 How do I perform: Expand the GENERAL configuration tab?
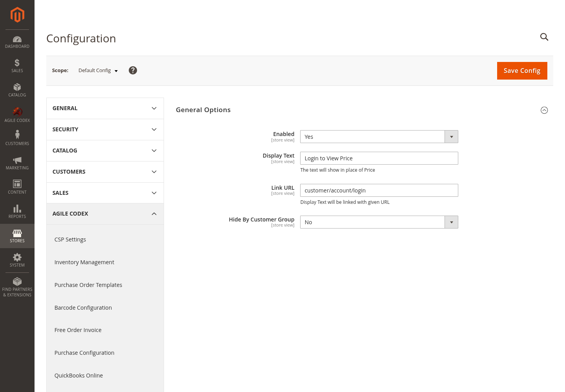[105, 108]
